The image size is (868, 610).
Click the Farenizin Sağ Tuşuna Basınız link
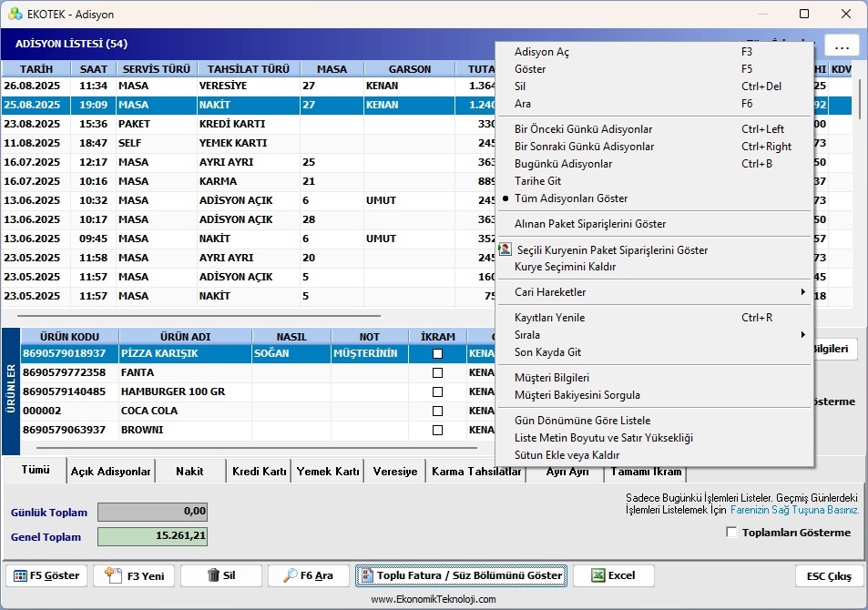(795, 510)
